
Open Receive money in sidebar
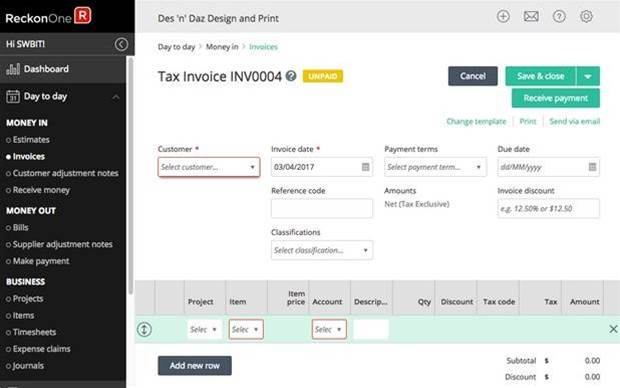pyautogui.click(x=41, y=190)
